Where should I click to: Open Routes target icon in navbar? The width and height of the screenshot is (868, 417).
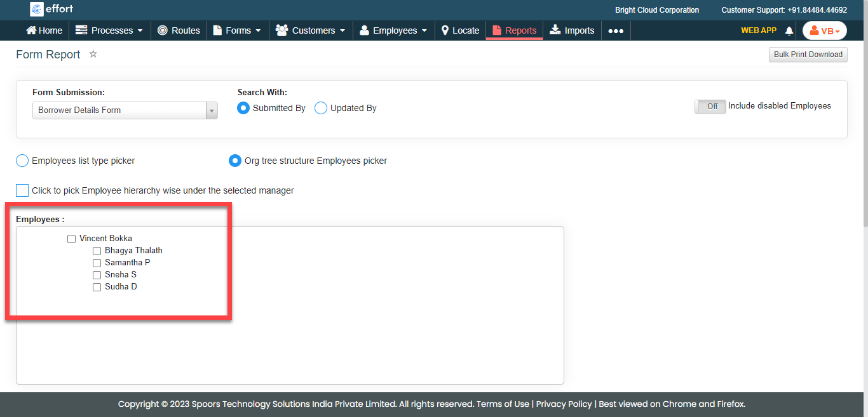click(x=163, y=30)
